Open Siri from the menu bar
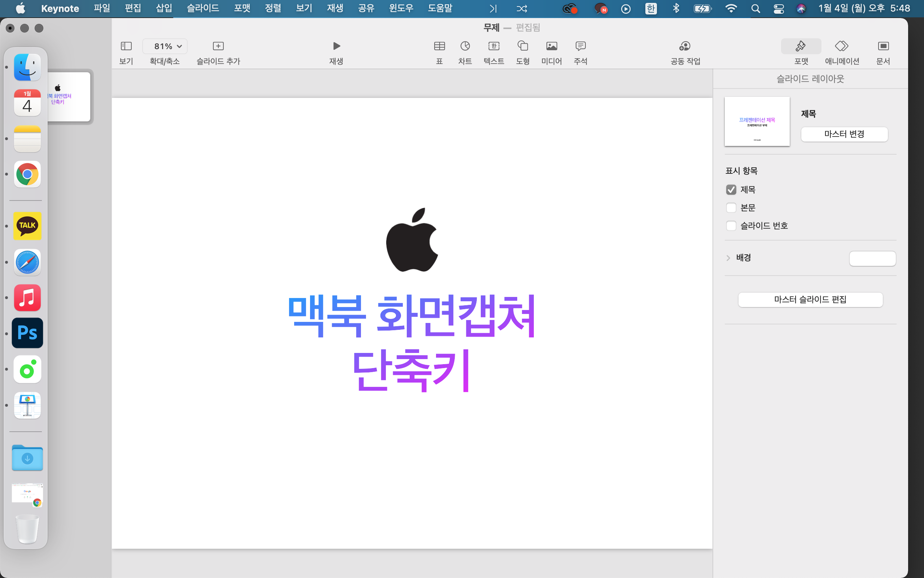Viewport: 924px width, 578px height. 801,8
